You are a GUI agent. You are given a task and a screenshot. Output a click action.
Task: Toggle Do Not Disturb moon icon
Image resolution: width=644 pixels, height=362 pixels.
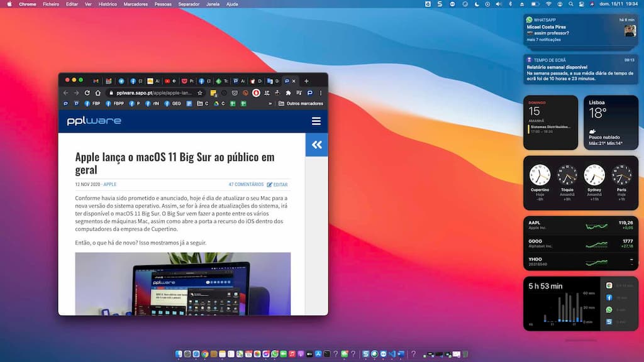tap(477, 4)
